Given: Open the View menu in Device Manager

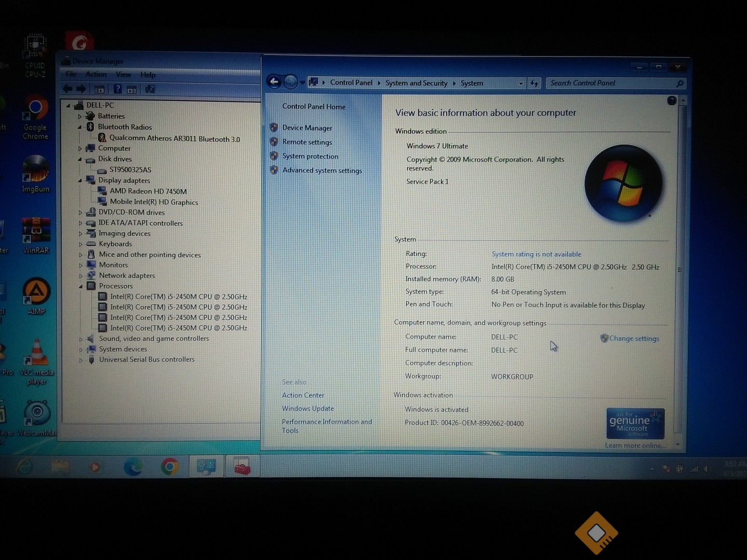Looking at the screenshot, I should (x=123, y=74).
